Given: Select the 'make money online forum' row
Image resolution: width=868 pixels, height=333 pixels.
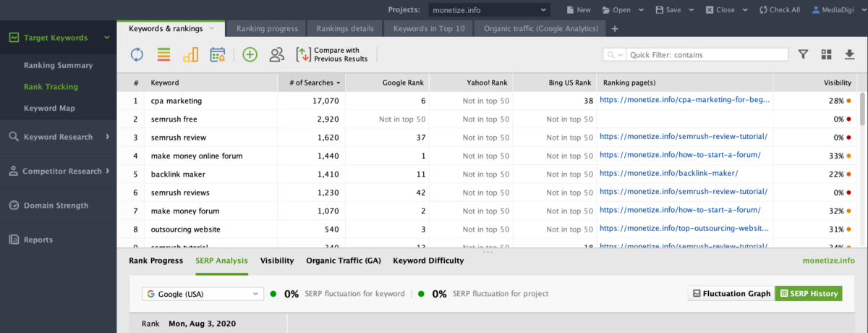Looking at the screenshot, I should click(486, 156).
